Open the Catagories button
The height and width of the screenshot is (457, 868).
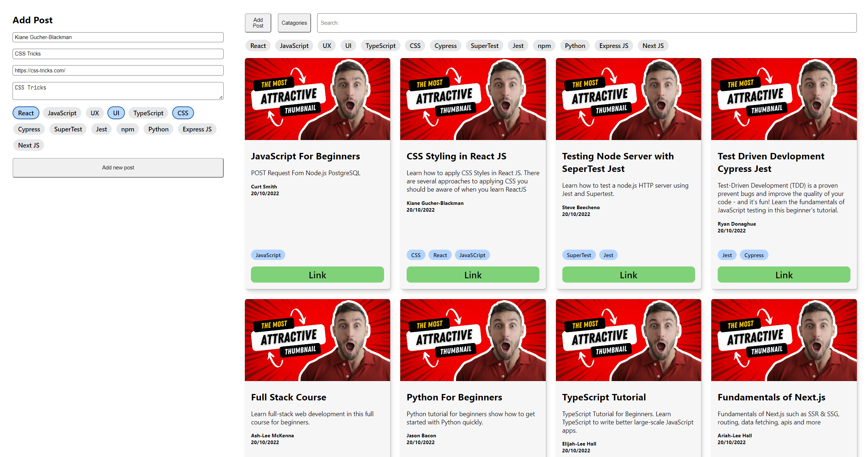point(294,23)
